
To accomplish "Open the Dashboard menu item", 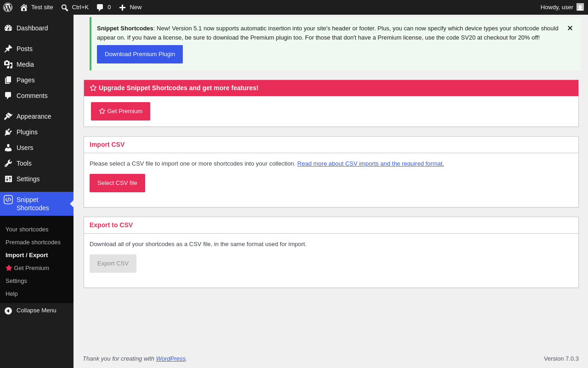I will 37,28.
